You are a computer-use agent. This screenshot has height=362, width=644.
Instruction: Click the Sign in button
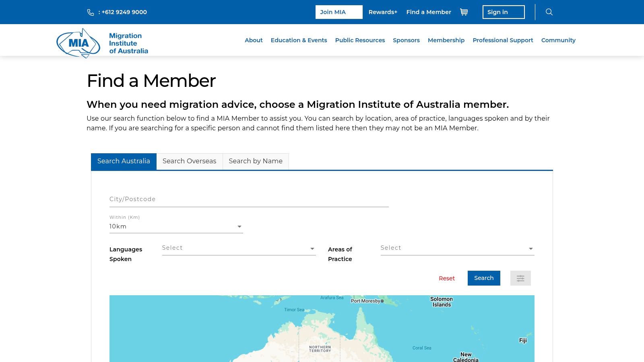click(504, 12)
